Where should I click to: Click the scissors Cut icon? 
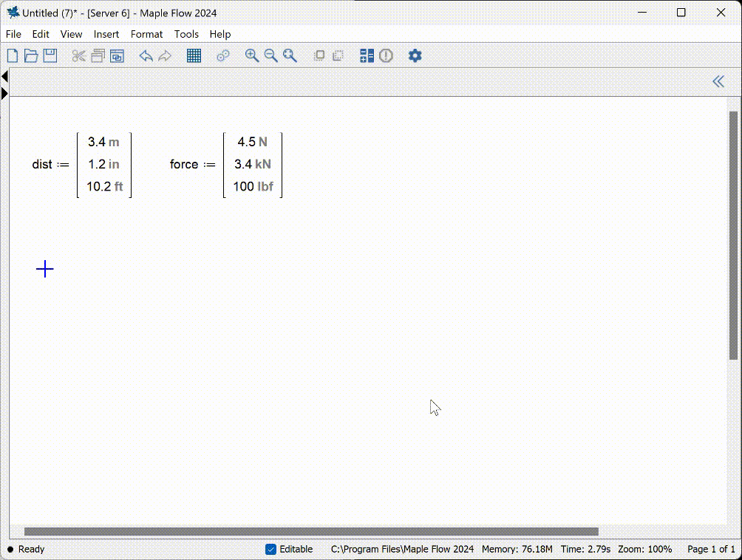point(78,56)
